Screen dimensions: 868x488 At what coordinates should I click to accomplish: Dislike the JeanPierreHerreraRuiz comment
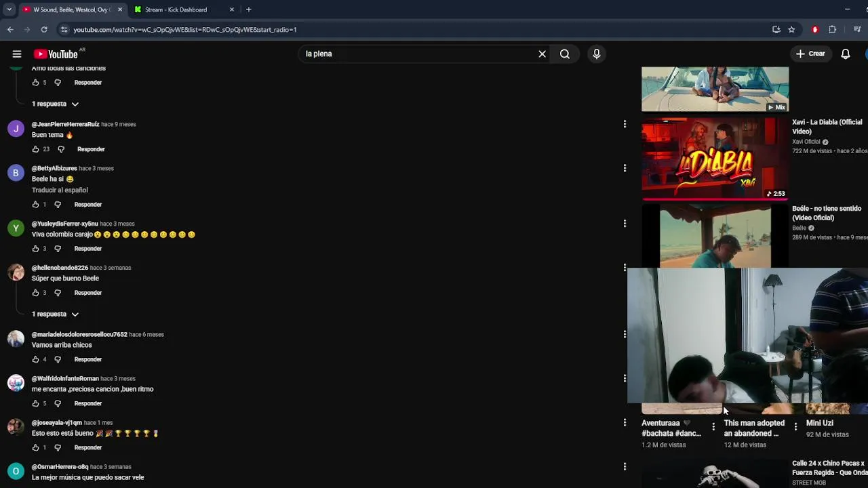61,149
